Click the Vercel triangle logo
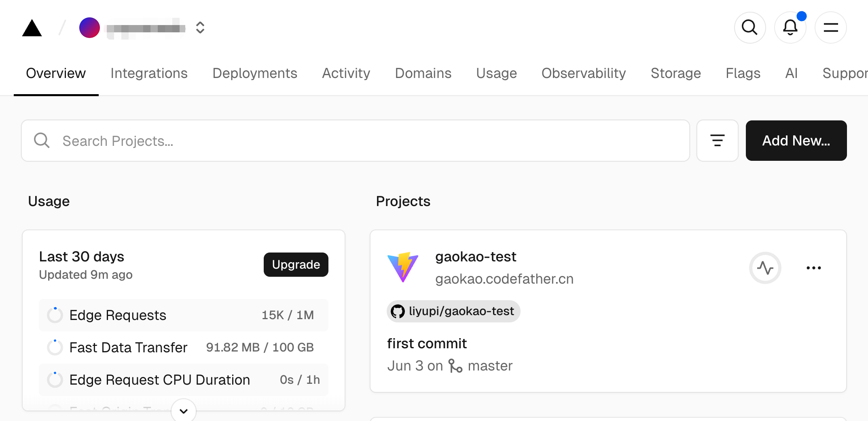 [x=32, y=28]
